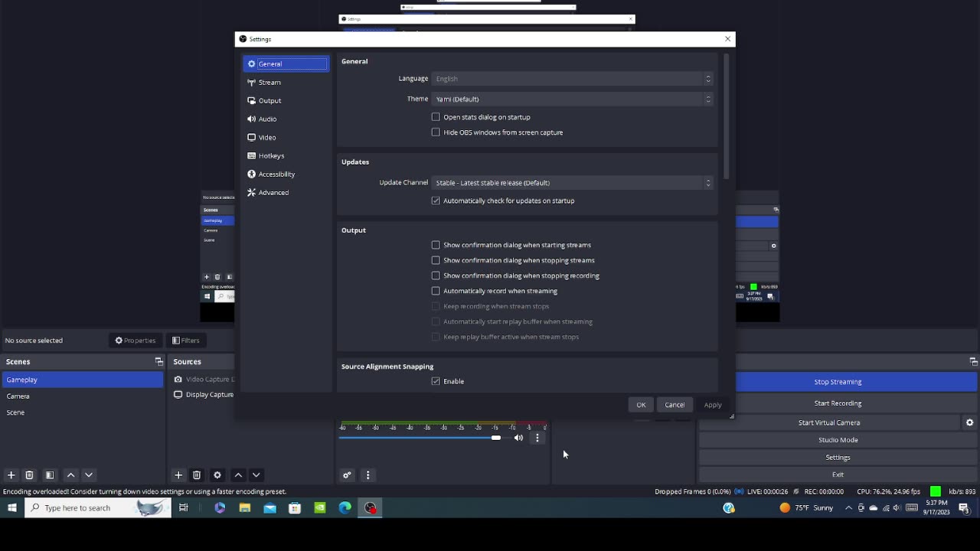Open Microsoft Edge from the taskbar
Viewport: 980px width, 551px height.
click(345, 507)
